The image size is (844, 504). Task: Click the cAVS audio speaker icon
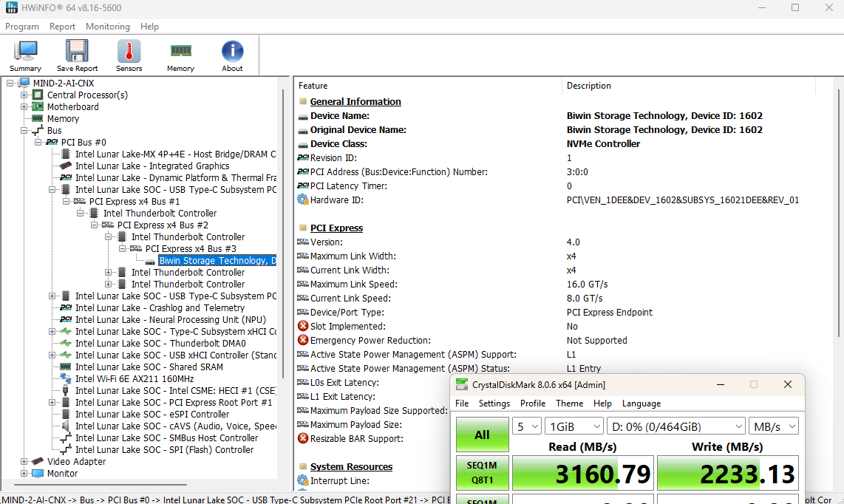pyautogui.click(x=66, y=426)
